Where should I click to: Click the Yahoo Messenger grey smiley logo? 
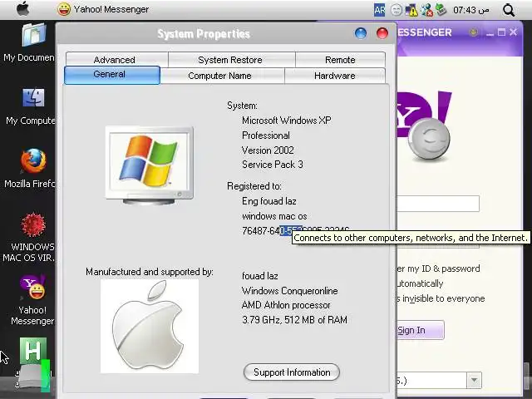coord(429,139)
